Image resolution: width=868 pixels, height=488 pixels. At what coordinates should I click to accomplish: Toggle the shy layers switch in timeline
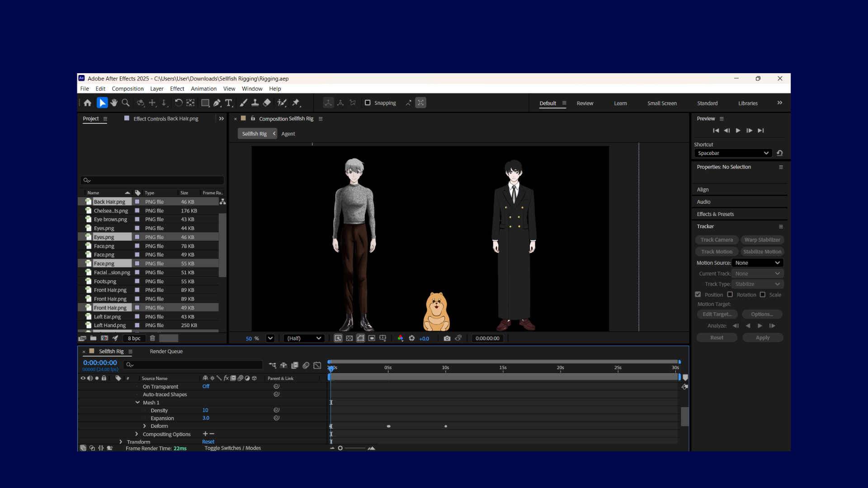coord(284,365)
